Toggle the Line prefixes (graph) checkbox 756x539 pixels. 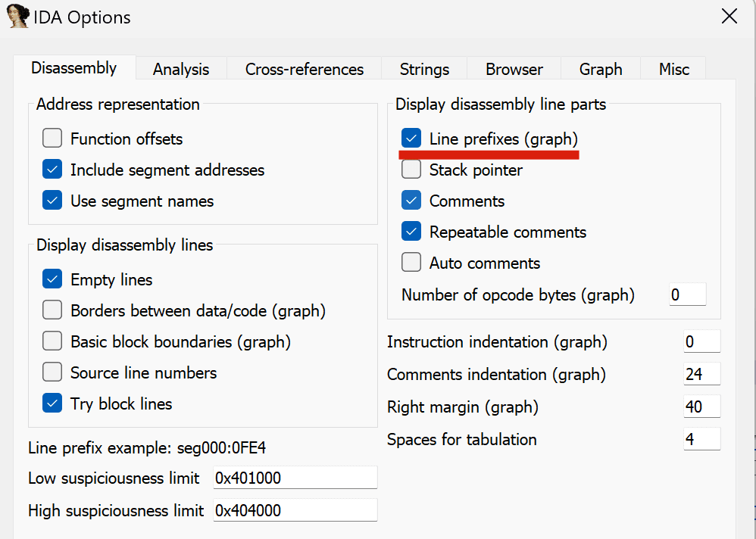click(411, 139)
